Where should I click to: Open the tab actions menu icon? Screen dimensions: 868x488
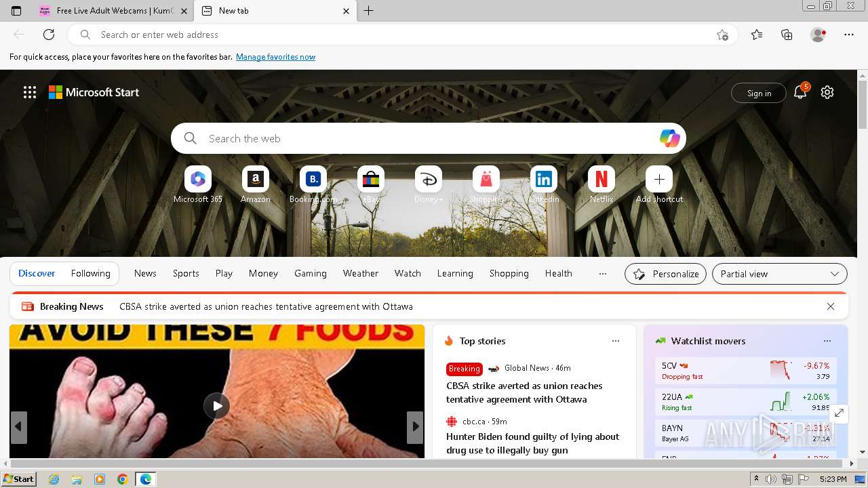pos(16,11)
